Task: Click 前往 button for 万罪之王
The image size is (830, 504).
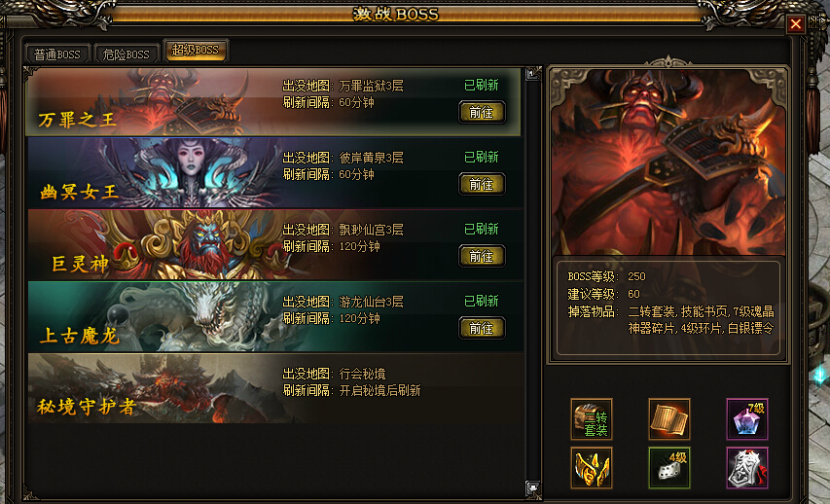Action: [482, 112]
